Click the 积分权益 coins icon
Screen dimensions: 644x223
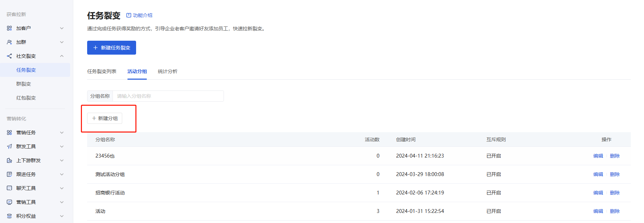[x=9, y=216]
